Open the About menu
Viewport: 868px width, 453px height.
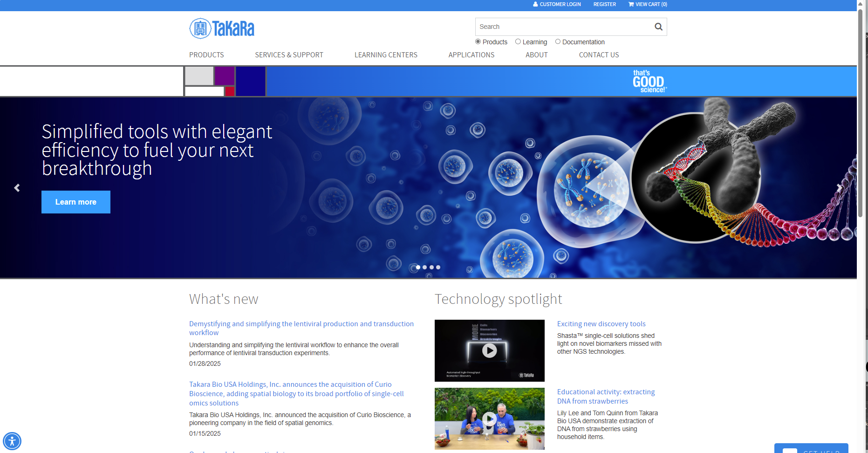(537, 55)
